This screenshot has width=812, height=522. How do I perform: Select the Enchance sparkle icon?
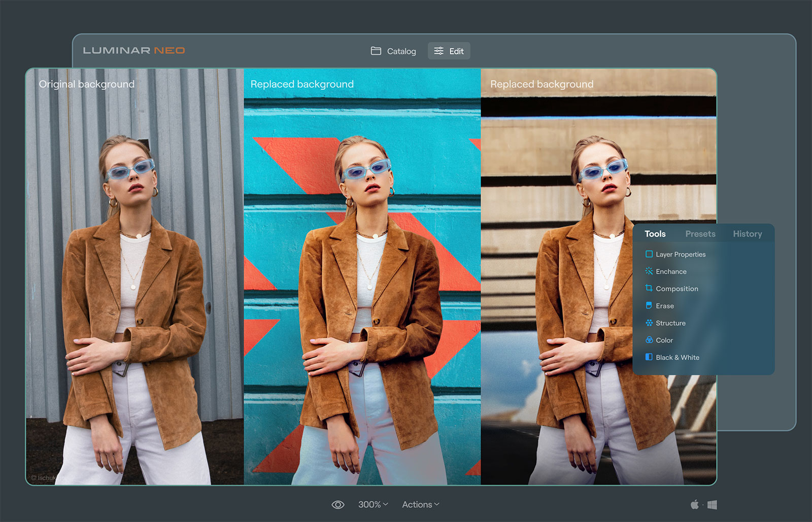click(x=649, y=271)
